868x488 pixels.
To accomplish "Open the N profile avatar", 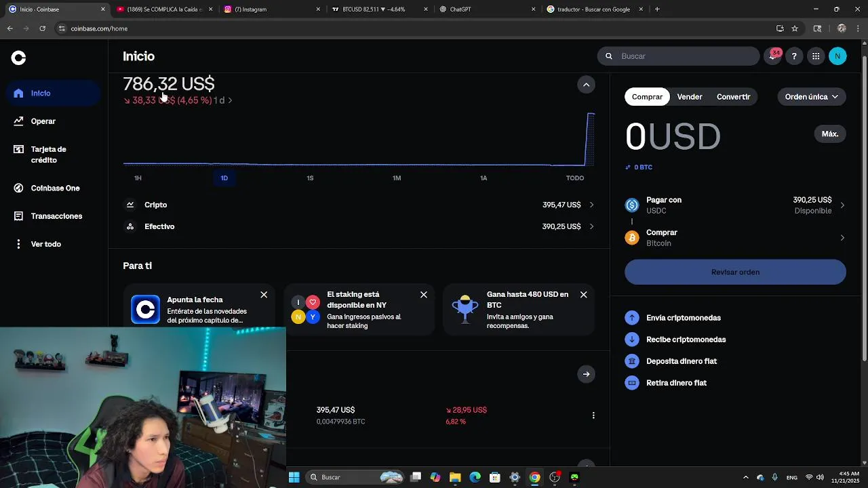I will coord(837,56).
